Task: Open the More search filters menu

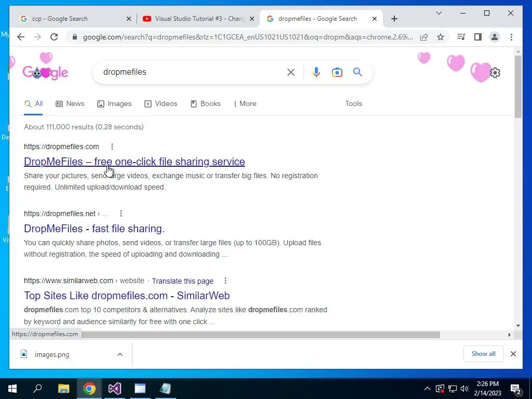Action: tap(245, 103)
